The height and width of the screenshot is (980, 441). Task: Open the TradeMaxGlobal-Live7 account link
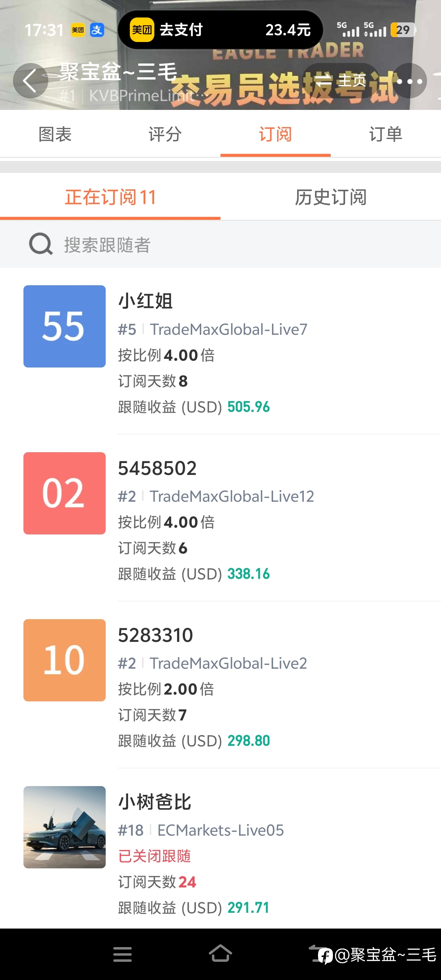228,329
